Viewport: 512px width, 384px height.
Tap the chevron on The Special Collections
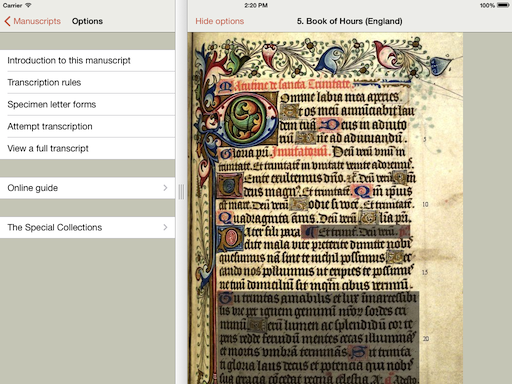[165, 227]
